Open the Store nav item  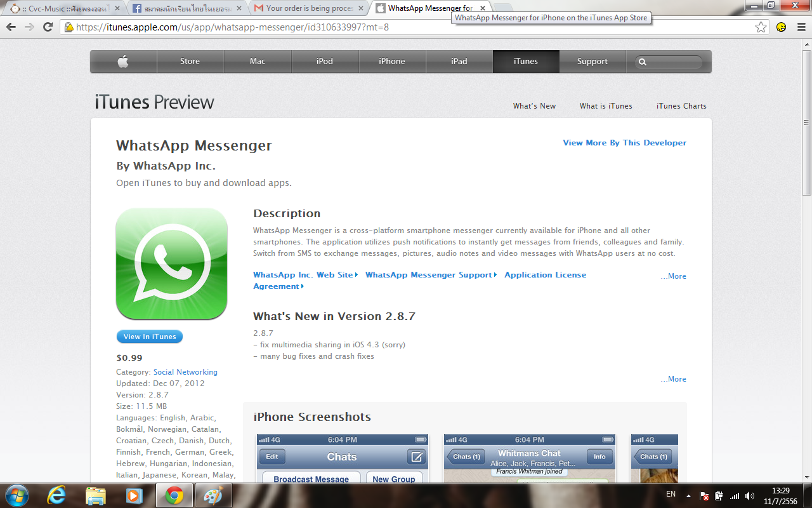pyautogui.click(x=190, y=62)
